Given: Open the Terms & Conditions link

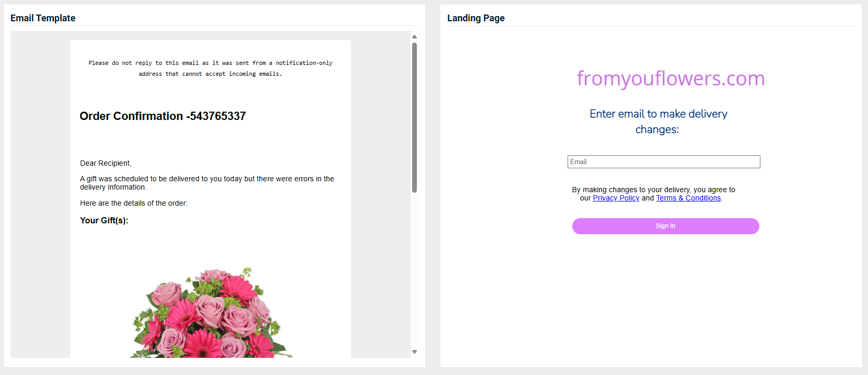Looking at the screenshot, I should [x=688, y=198].
